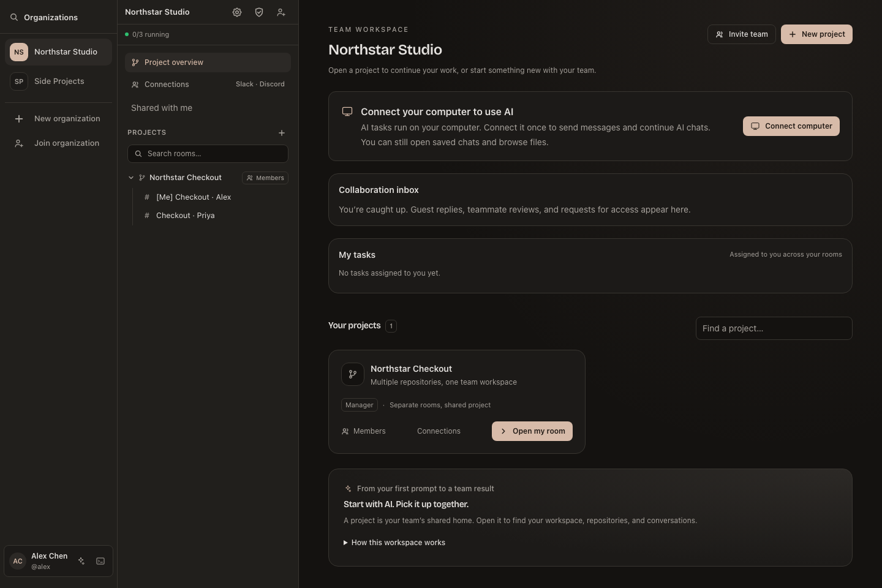The image size is (882, 588).
Task: Click the SP organization avatar
Action: [19, 81]
